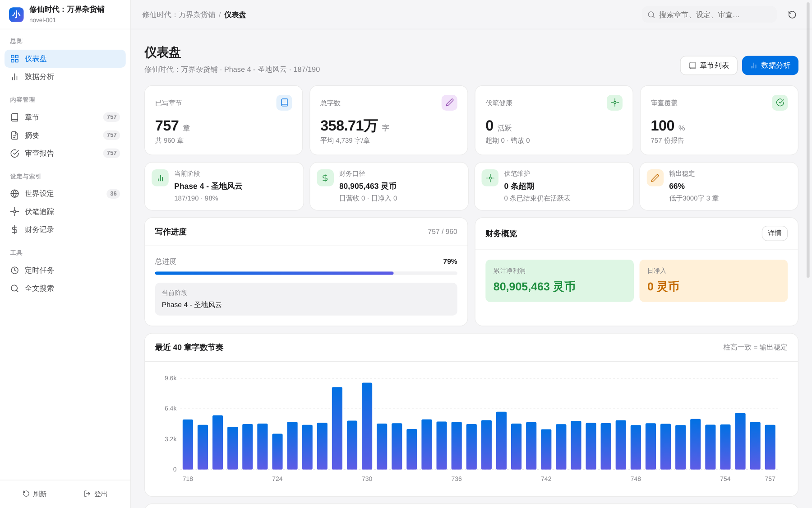Open 摘要 in the sidebar
Image resolution: width=812 pixels, height=508 pixels.
pyautogui.click(x=65, y=135)
